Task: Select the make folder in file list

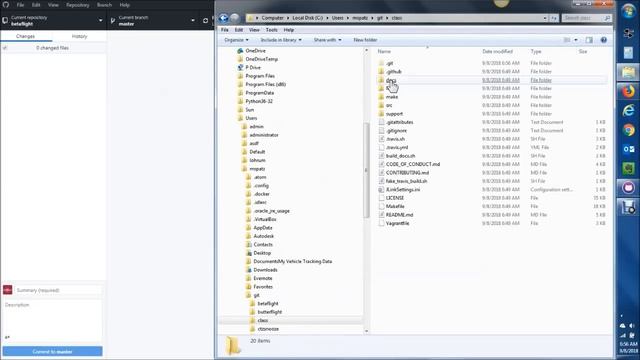Action: [391, 97]
